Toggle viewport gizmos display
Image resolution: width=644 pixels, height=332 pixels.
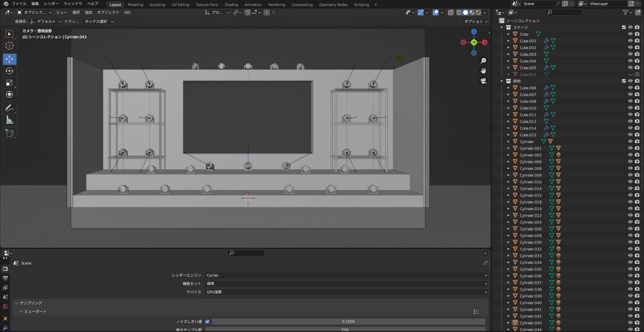tap(421, 12)
